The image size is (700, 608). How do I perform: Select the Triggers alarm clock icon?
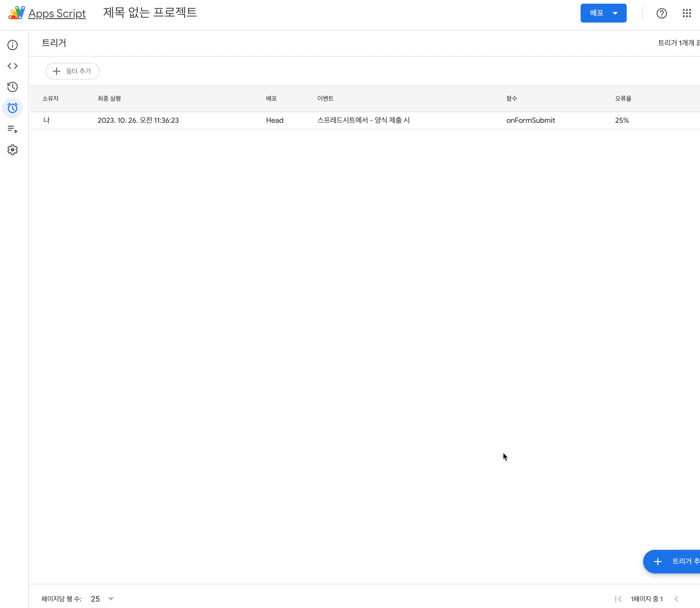pos(13,108)
